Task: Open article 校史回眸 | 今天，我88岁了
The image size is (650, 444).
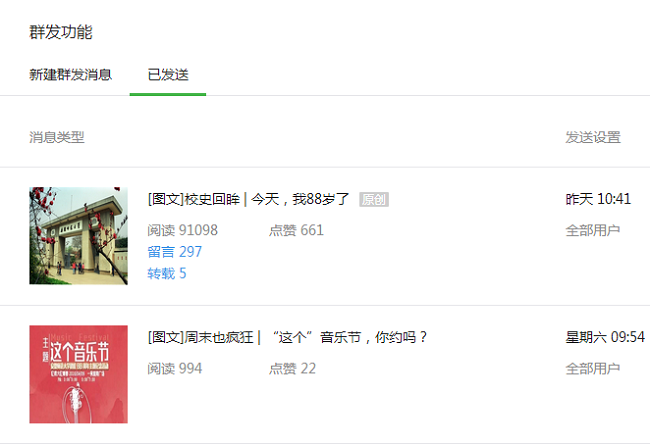Action: click(x=249, y=199)
